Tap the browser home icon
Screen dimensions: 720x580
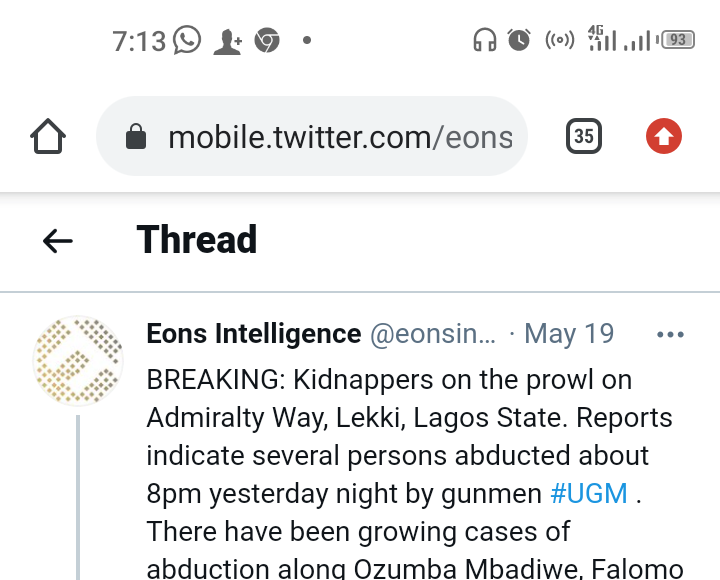click(49, 136)
